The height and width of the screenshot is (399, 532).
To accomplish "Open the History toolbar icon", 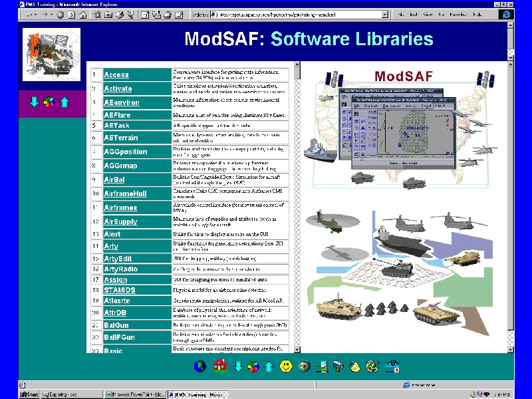I will point(120,15).
